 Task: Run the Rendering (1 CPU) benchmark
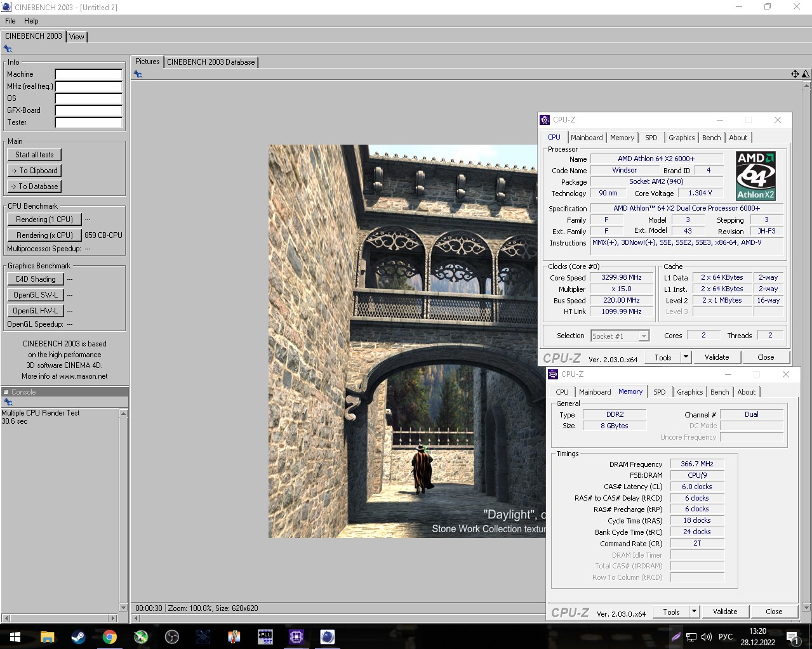(x=44, y=220)
